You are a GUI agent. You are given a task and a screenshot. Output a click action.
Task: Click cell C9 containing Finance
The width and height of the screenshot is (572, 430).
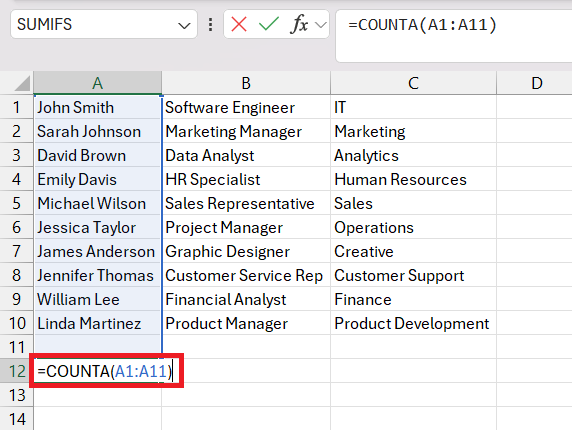point(413,299)
